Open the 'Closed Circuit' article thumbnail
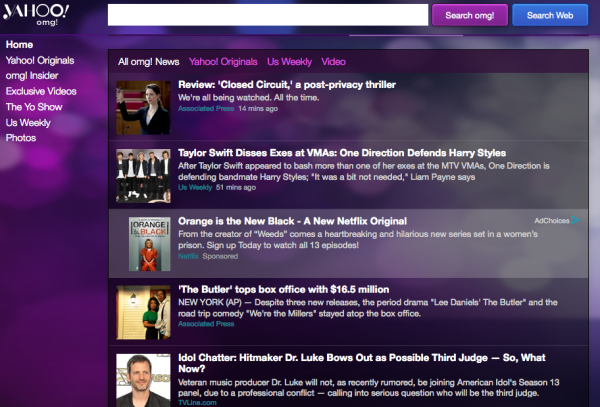Viewport: 600px width, 407px height. click(143, 107)
